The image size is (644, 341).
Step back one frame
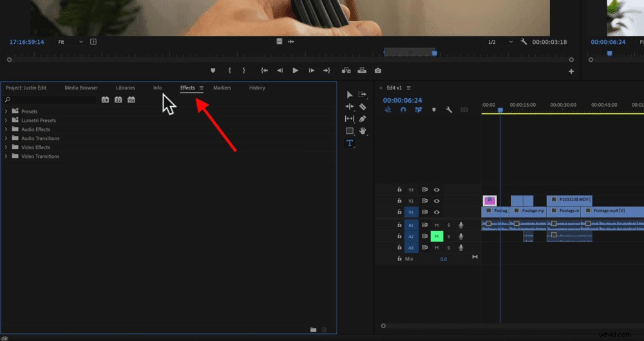(279, 71)
